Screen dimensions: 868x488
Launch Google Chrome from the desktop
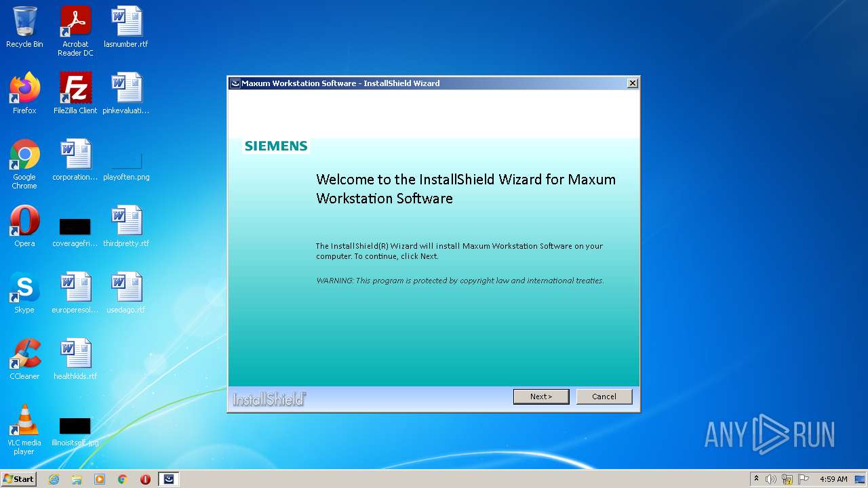pos(24,165)
